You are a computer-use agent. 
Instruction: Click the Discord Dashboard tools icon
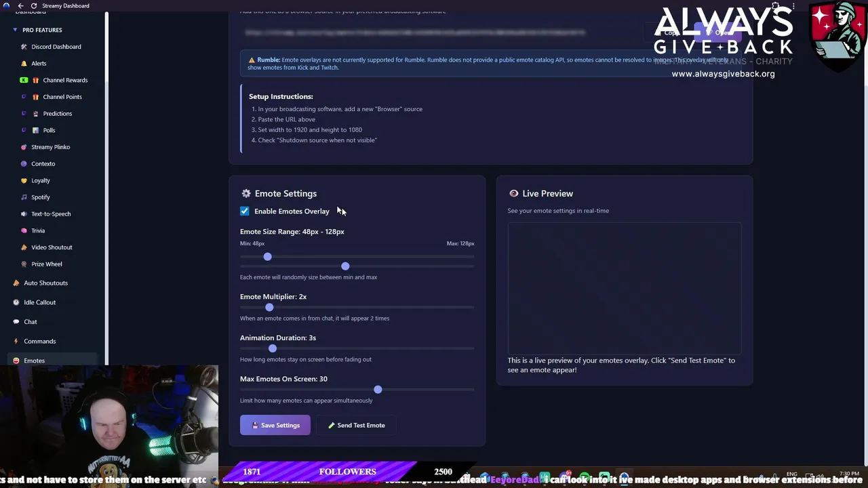(x=24, y=47)
